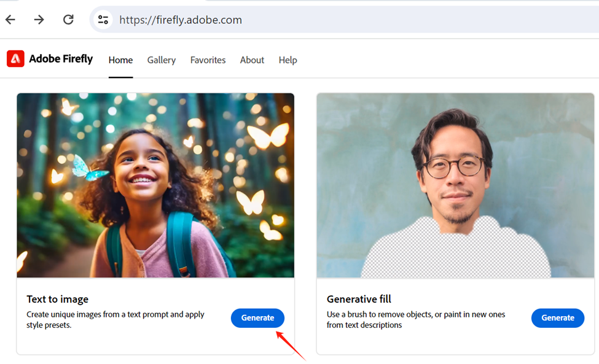
Task: Open site settings in the address bar
Action: [x=103, y=19]
